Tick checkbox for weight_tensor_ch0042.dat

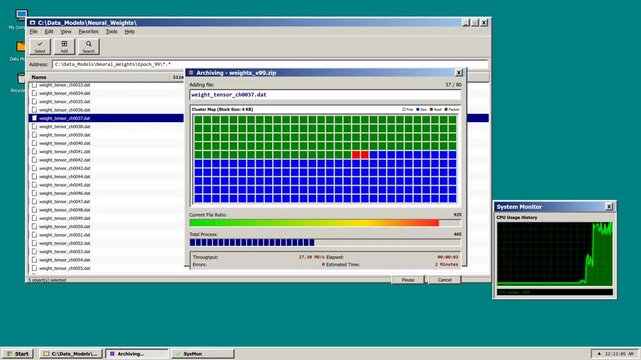(x=34, y=160)
